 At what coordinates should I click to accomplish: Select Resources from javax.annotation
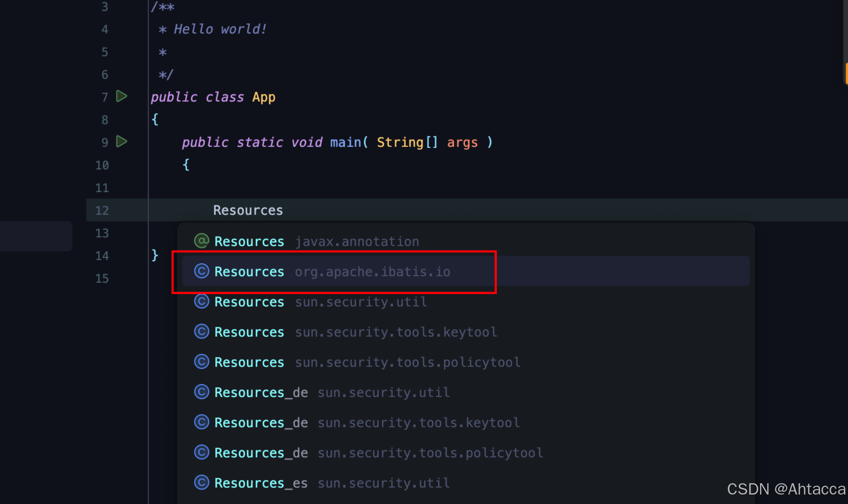pyautogui.click(x=466, y=241)
